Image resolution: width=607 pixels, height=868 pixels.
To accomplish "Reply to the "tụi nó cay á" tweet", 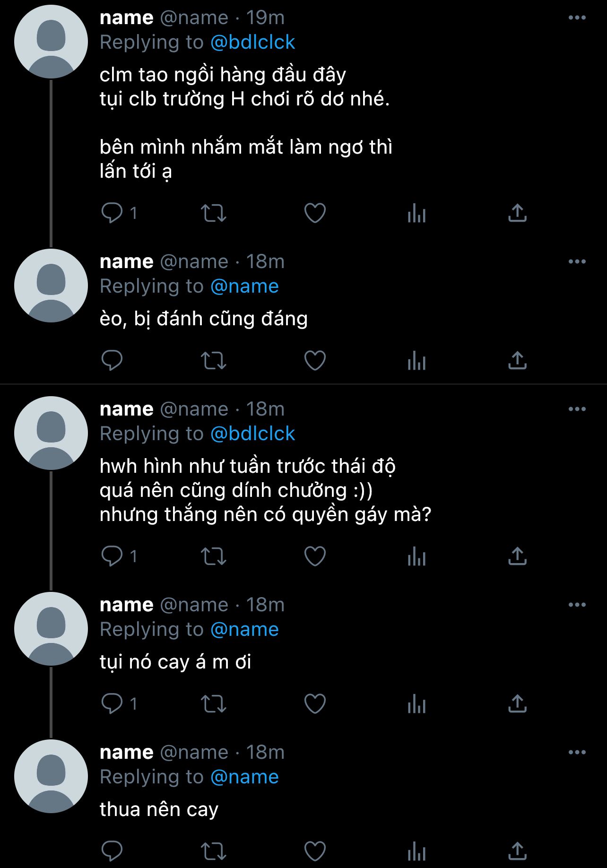I will click(x=112, y=704).
